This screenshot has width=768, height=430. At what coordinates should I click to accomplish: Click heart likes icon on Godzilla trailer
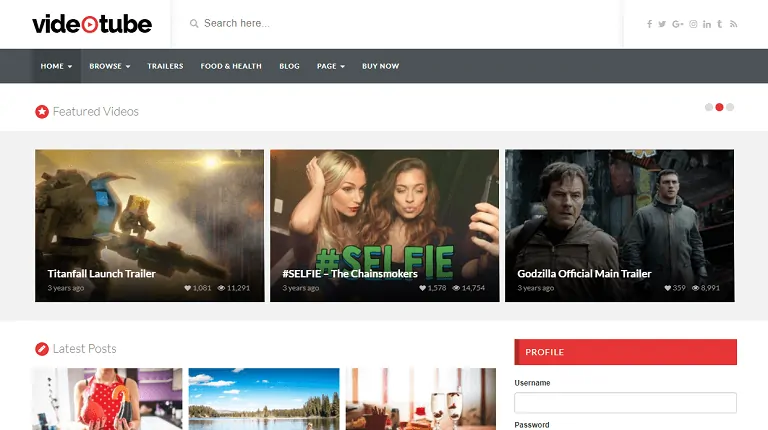coord(667,288)
